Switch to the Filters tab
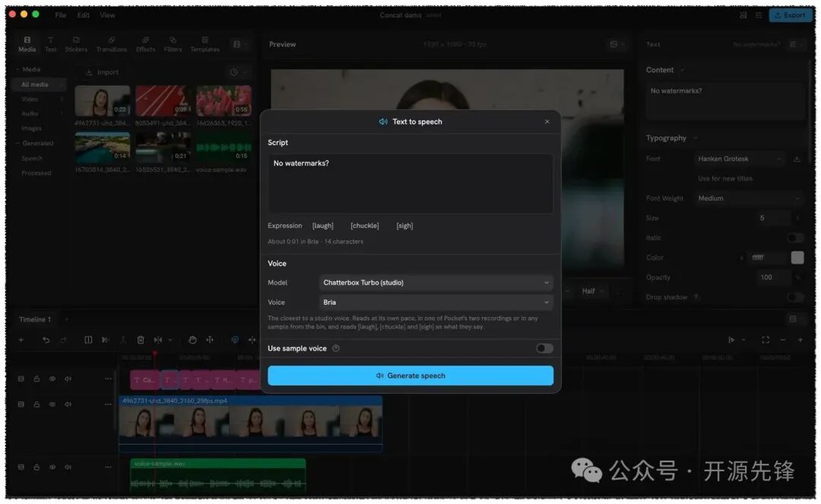Screen dimensions: 821x504 click(173, 44)
